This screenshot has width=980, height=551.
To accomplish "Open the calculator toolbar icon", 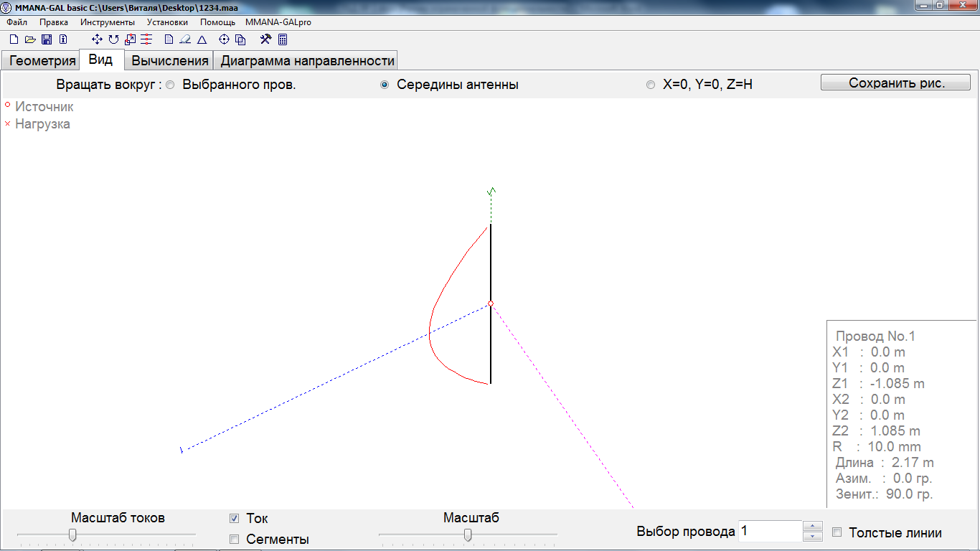I will point(283,39).
